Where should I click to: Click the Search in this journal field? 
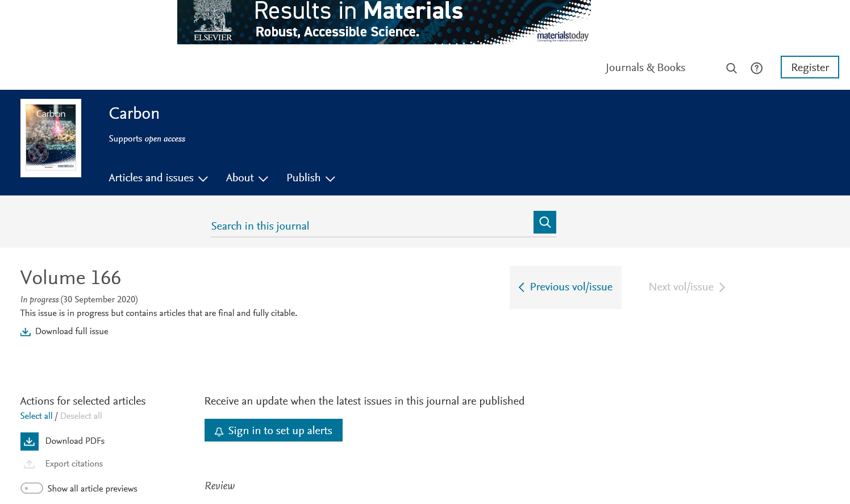372,226
